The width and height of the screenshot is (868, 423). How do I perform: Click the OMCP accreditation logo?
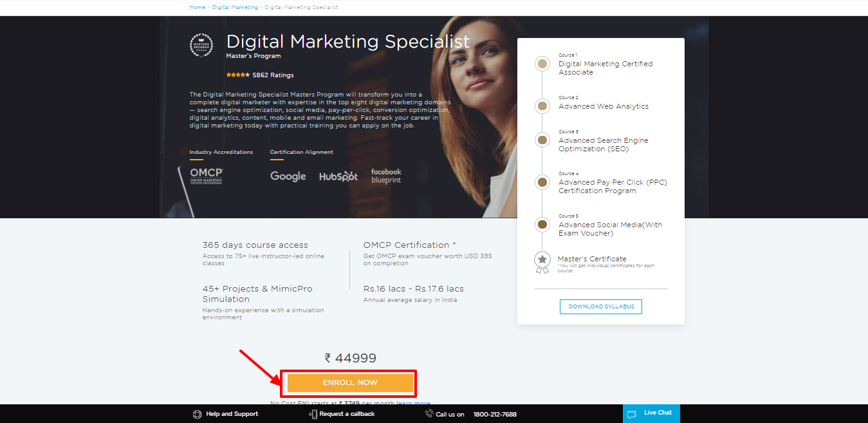click(x=207, y=176)
